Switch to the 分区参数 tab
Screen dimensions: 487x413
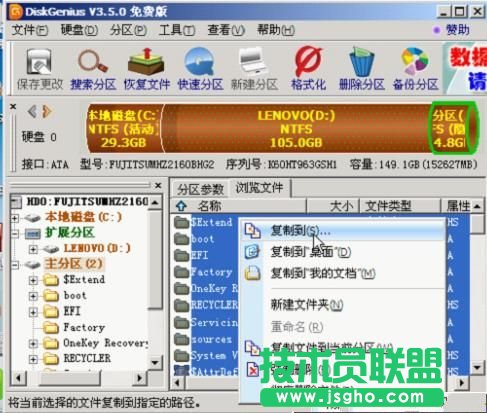pos(200,189)
